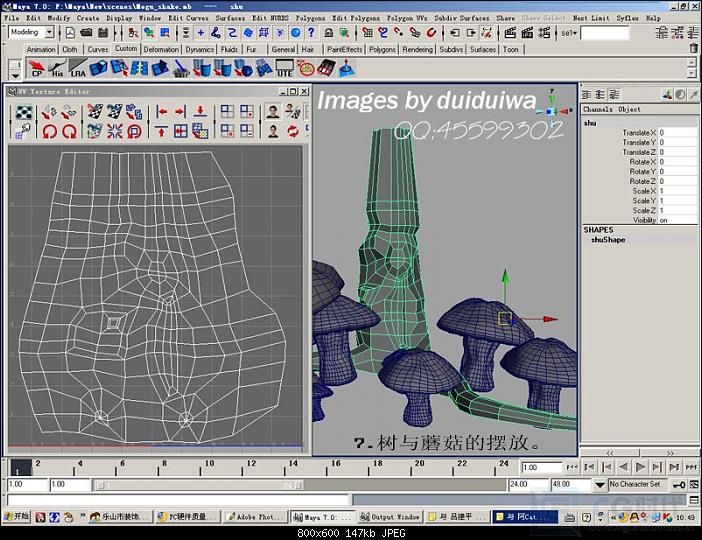Click the CP custom shelf icon
Viewport: 702px width, 540px height.
(x=36, y=68)
